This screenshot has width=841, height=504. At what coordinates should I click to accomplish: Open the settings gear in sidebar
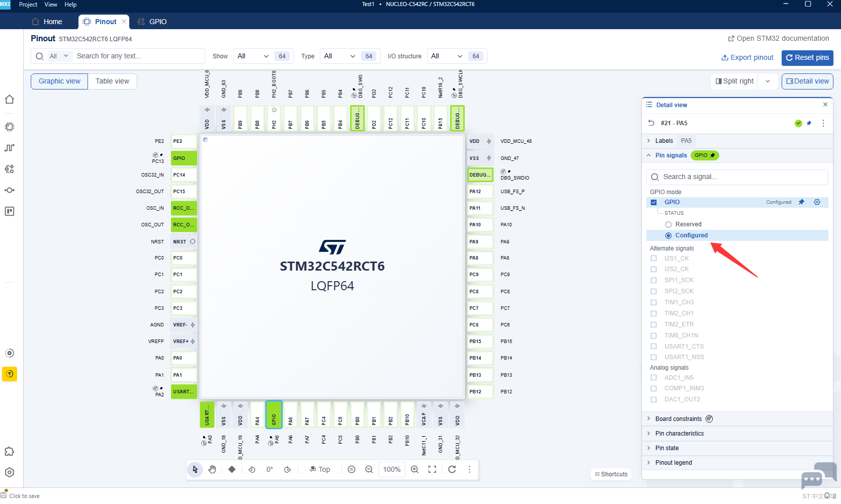[10, 472]
